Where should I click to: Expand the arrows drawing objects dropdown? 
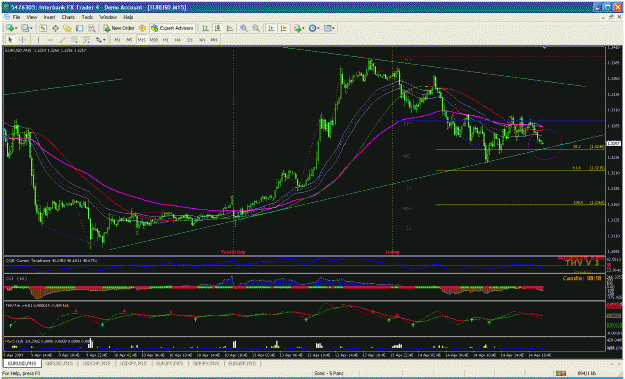tap(104, 40)
